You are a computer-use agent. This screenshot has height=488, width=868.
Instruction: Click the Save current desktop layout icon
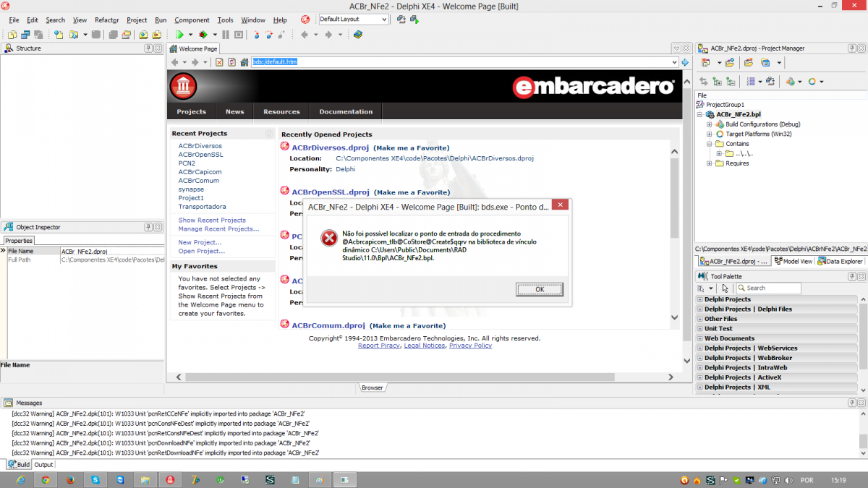tap(401, 20)
